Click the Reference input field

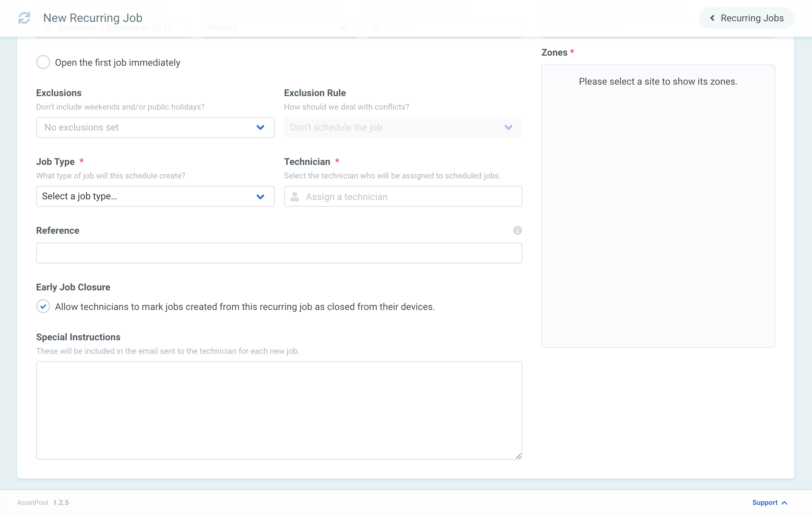pos(279,253)
